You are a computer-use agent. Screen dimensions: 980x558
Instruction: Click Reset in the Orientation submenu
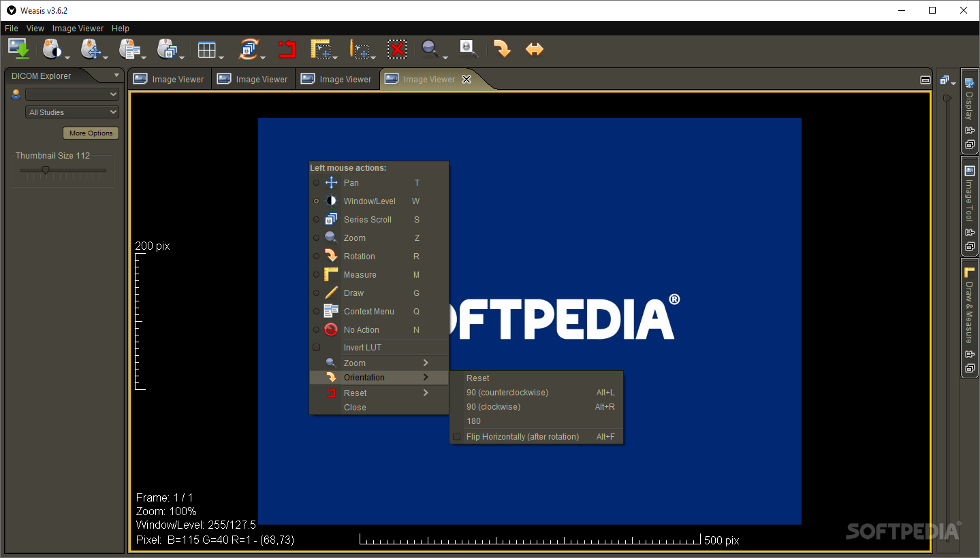click(537, 378)
